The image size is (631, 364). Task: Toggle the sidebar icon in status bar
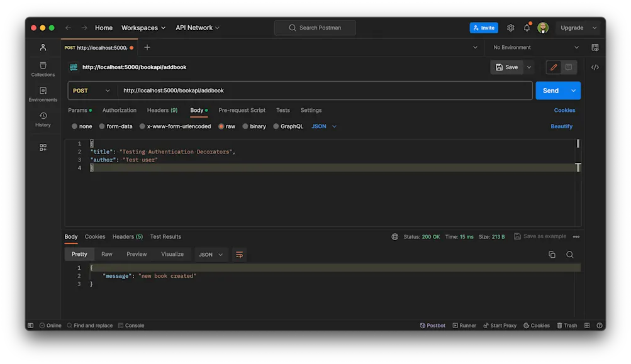click(x=31, y=326)
